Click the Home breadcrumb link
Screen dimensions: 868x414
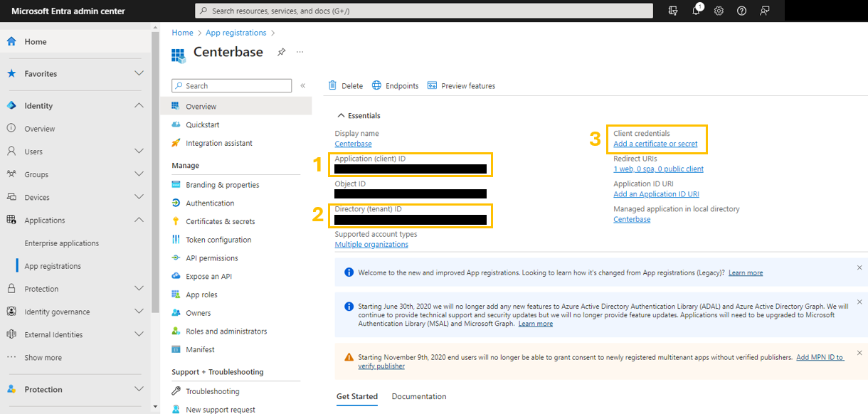(x=182, y=33)
